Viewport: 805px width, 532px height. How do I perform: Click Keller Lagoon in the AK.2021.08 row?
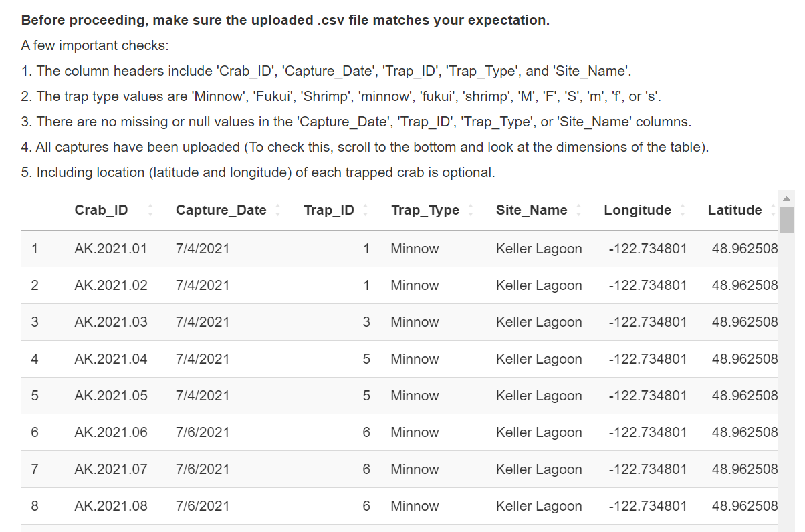click(539, 506)
